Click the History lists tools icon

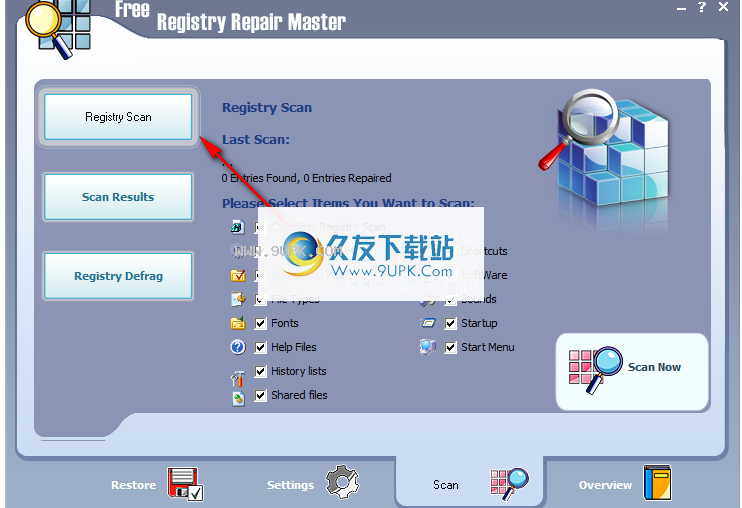[x=238, y=378]
